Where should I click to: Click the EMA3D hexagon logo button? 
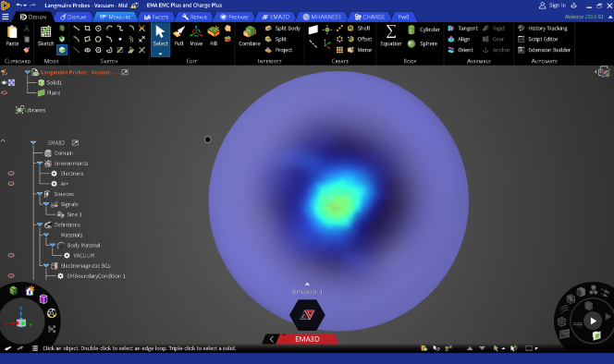(307, 315)
